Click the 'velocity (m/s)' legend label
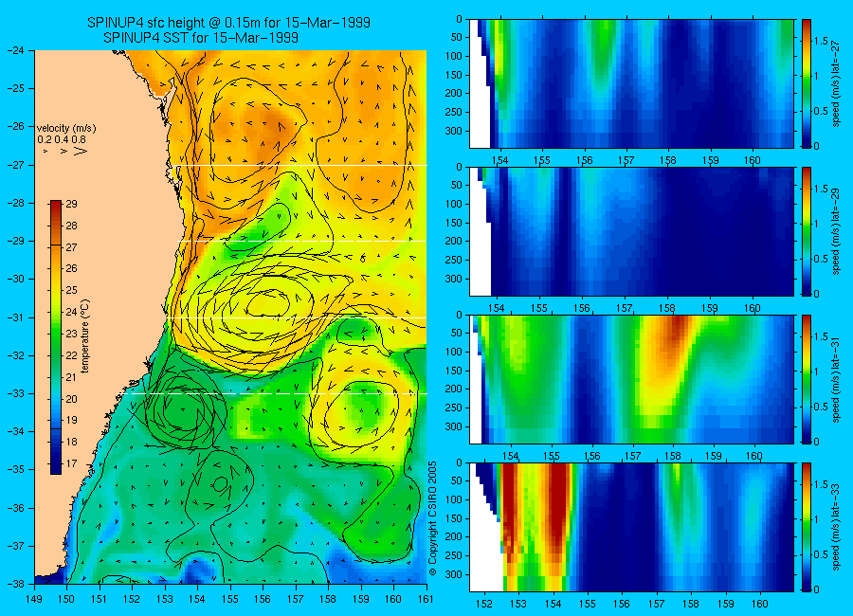The width and height of the screenshot is (853, 616). (x=66, y=129)
